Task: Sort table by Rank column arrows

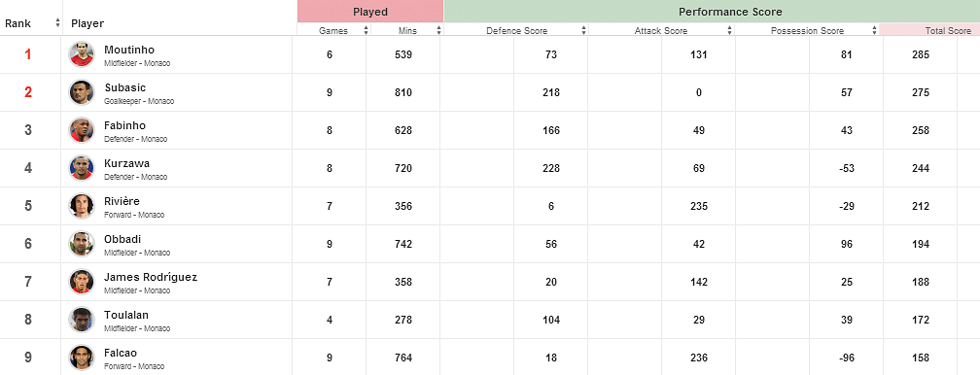Action: [x=58, y=23]
